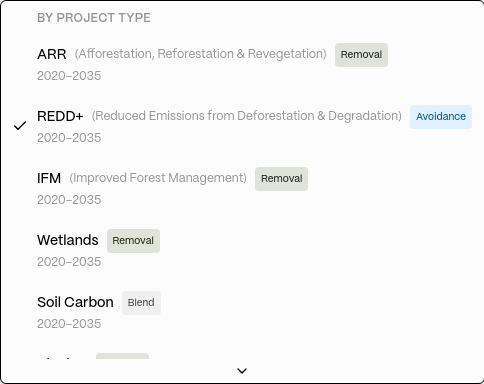Click the 'Reduced Emissions from Deforestation & Degradation' text
484x384 pixels.
click(247, 116)
